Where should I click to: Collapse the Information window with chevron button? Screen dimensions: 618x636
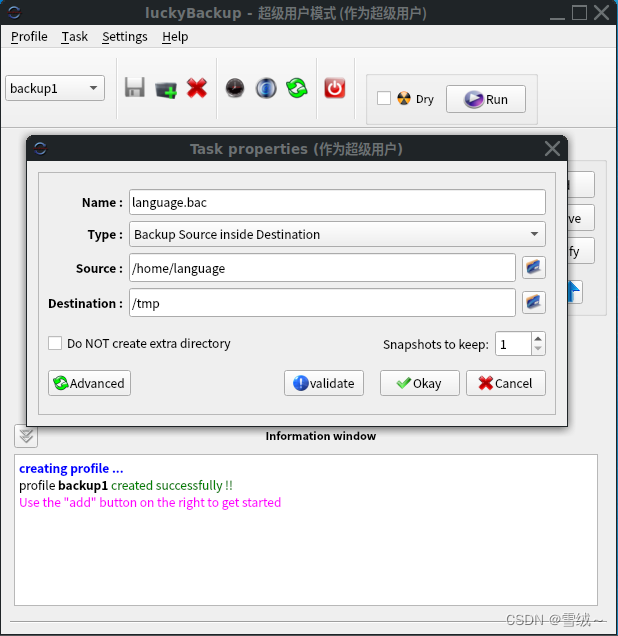(x=26, y=436)
